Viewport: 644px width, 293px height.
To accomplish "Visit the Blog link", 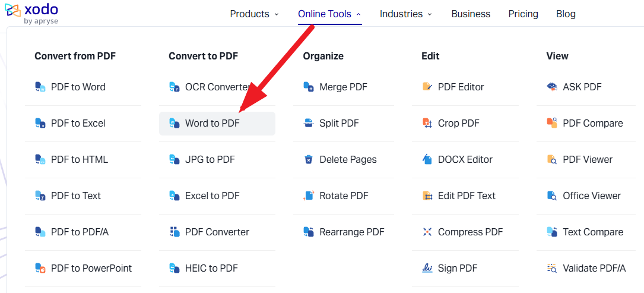I will click(566, 14).
